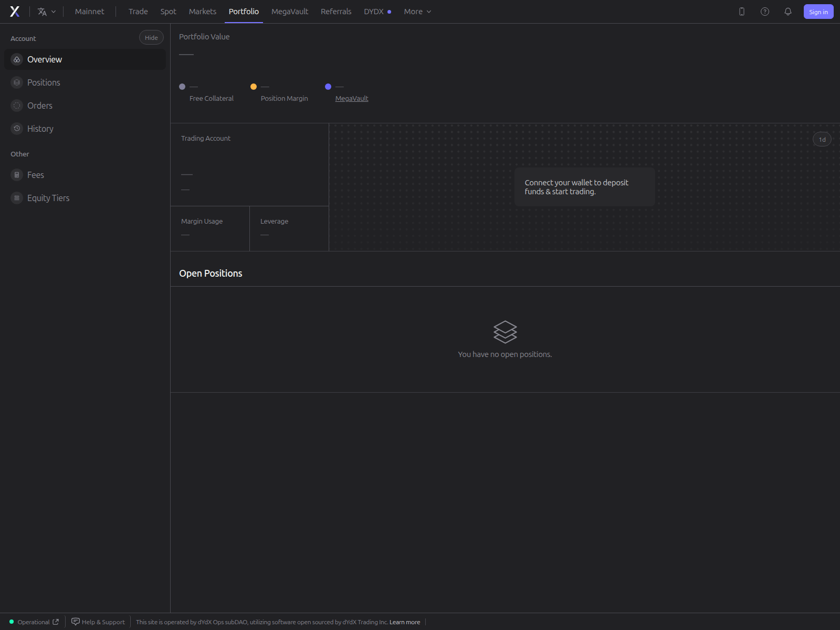Click the Free Collateral label

pos(212,98)
